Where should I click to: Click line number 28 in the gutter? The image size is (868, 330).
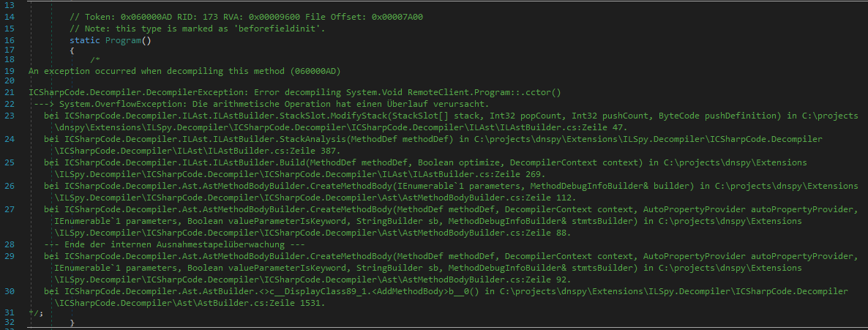pyautogui.click(x=10, y=244)
